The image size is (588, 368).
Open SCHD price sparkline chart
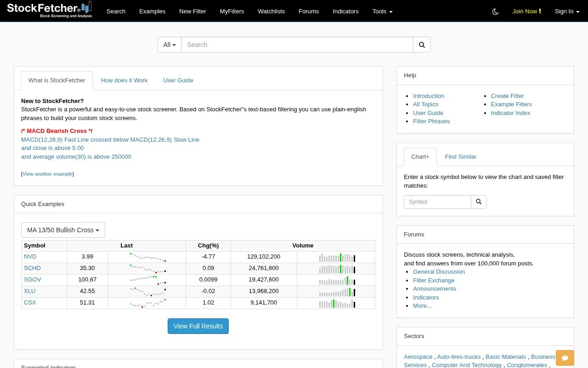tap(147, 268)
